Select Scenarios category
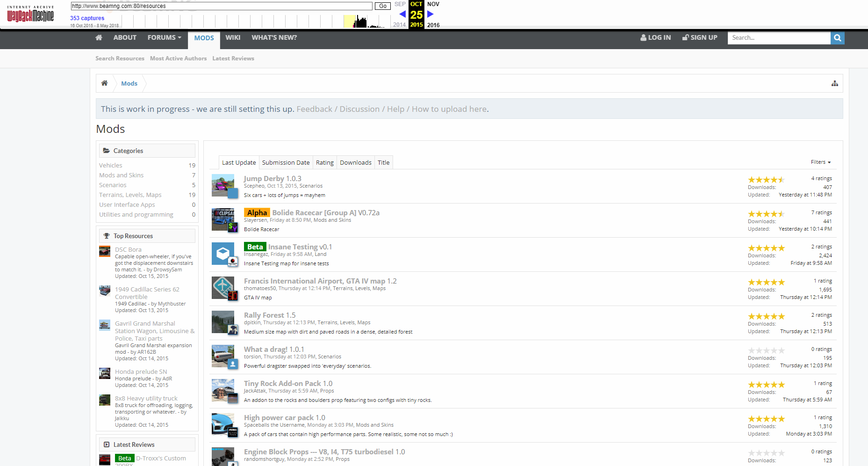 point(113,185)
